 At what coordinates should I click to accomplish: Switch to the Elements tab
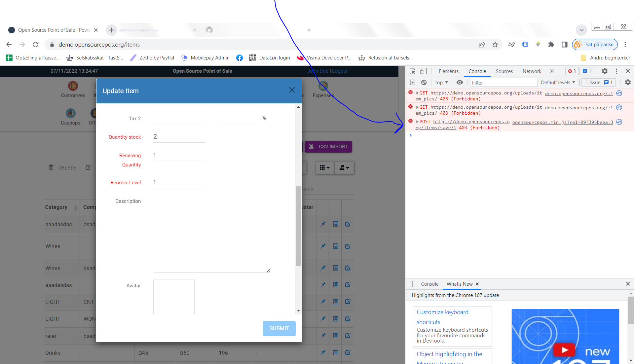click(x=448, y=71)
